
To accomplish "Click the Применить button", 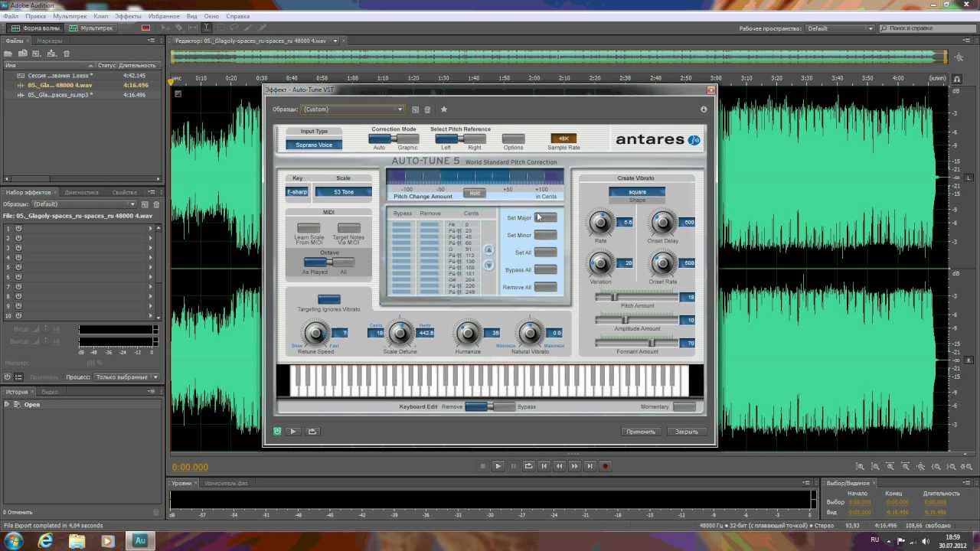I will [x=641, y=432].
